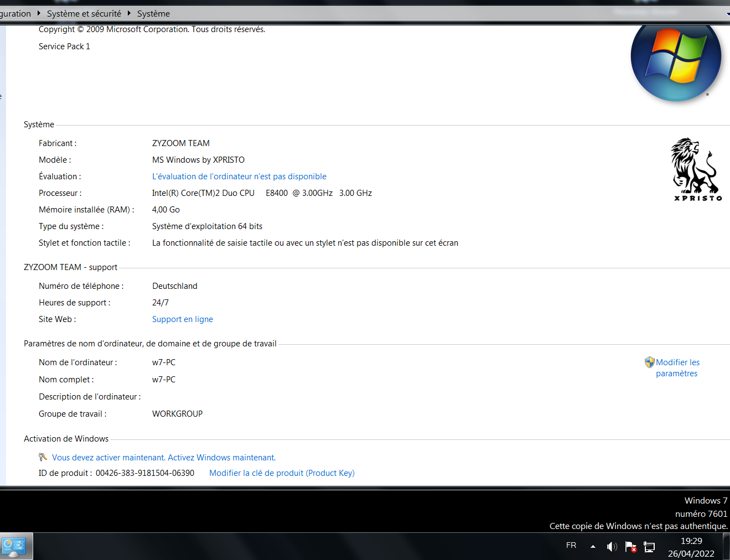Open the volume speaker tray icon
This screenshot has width=730, height=560.
tap(612, 547)
